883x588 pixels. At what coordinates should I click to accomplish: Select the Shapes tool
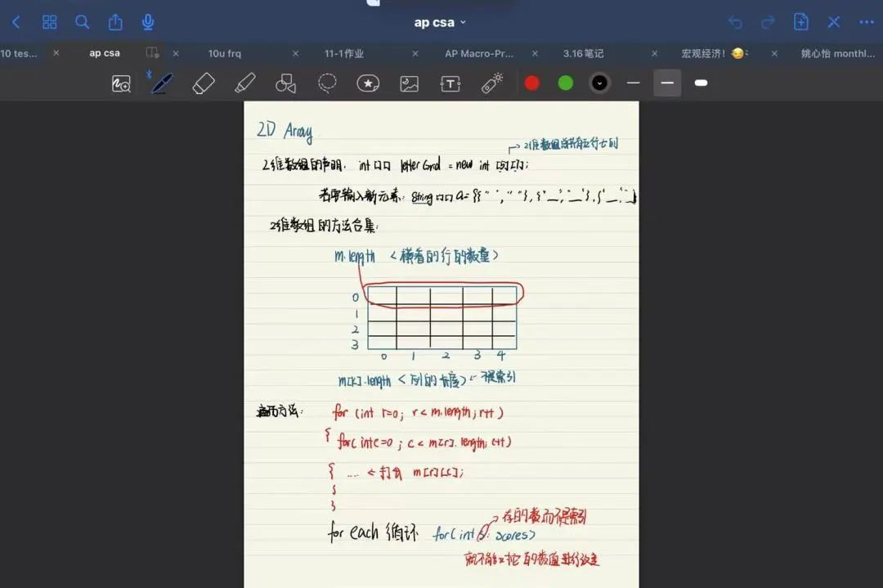click(x=285, y=83)
